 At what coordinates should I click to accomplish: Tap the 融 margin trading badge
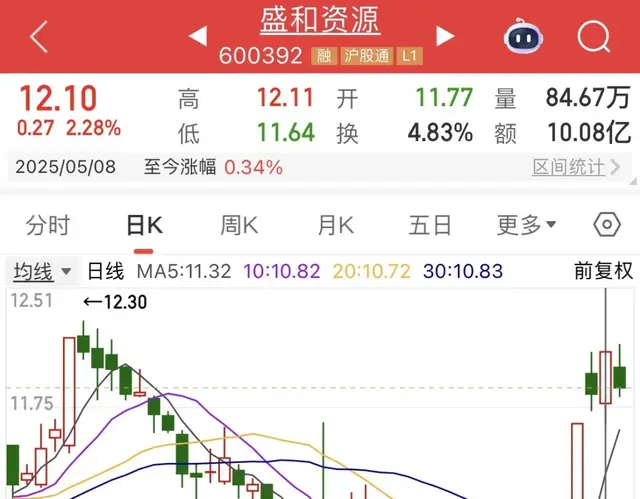tap(324, 56)
